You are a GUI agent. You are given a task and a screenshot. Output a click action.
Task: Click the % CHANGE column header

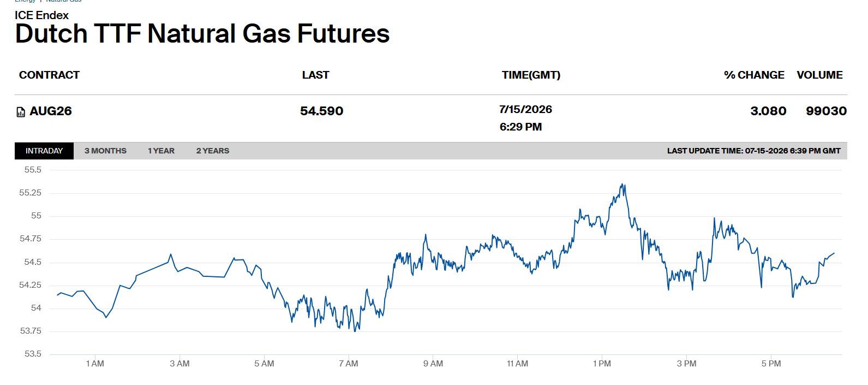pyautogui.click(x=754, y=75)
